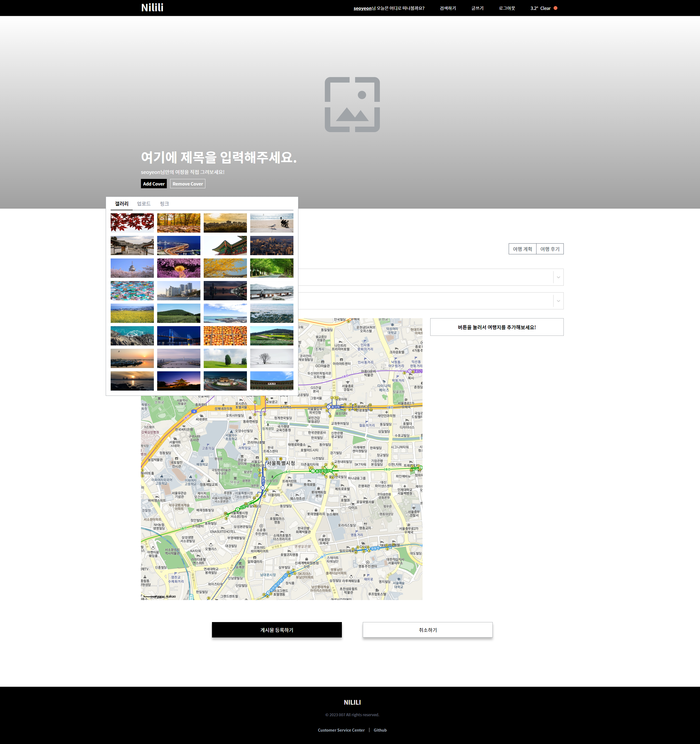700x744 pixels.
Task: Switch to the 링크 tab
Action: (x=164, y=204)
